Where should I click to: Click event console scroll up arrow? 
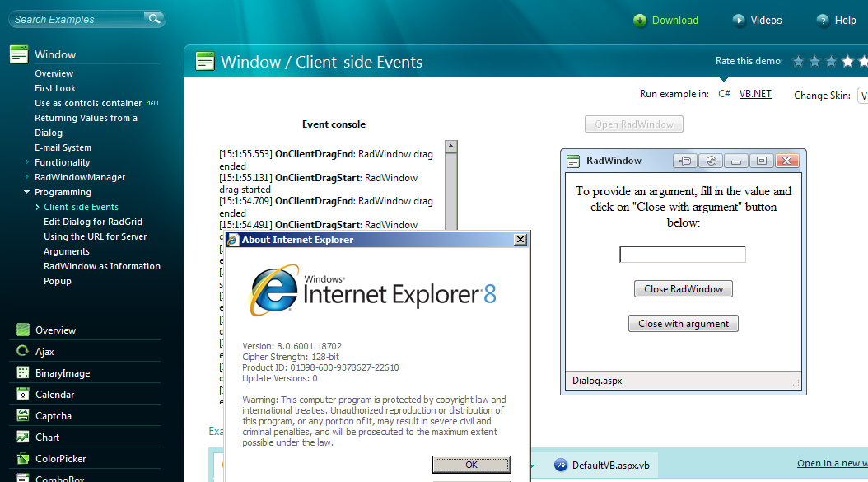[451, 147]
